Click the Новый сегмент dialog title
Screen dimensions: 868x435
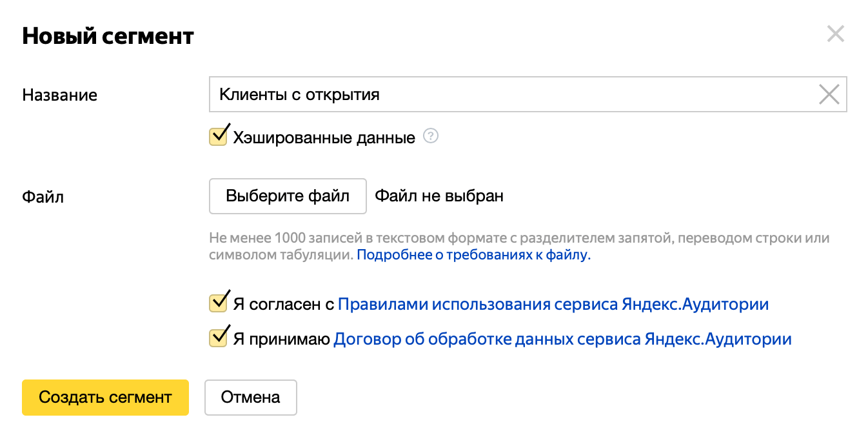(107, 35)
